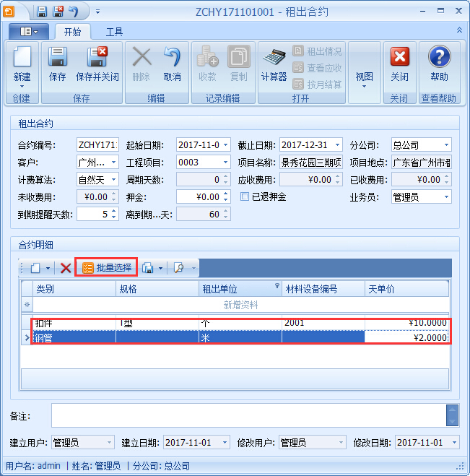This screenshot has height=476, width=470.
Task: Click the 批量选择 button
Action: point(107,268)
